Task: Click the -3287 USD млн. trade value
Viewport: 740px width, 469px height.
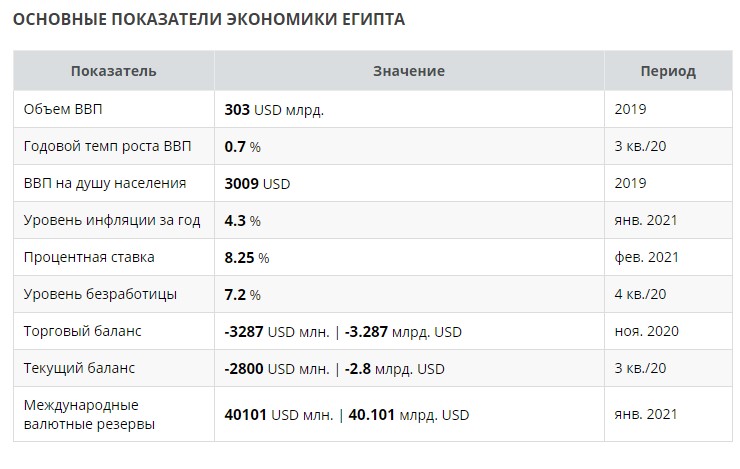Action: (277, 332)
